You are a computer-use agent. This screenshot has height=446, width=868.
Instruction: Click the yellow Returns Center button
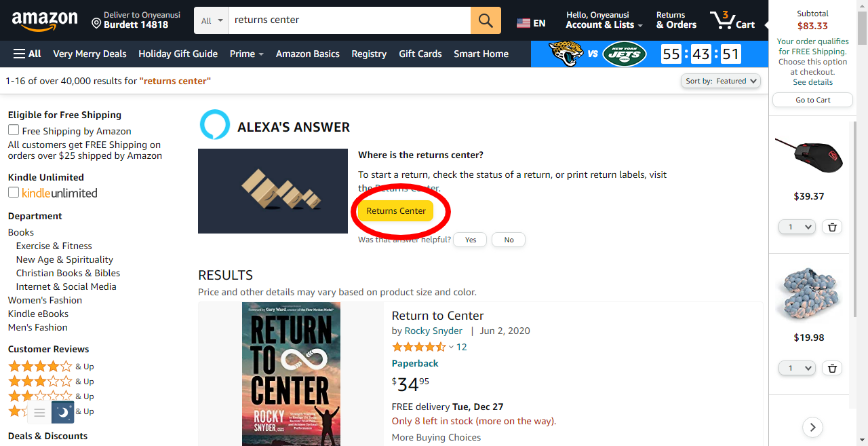(396, 211)
